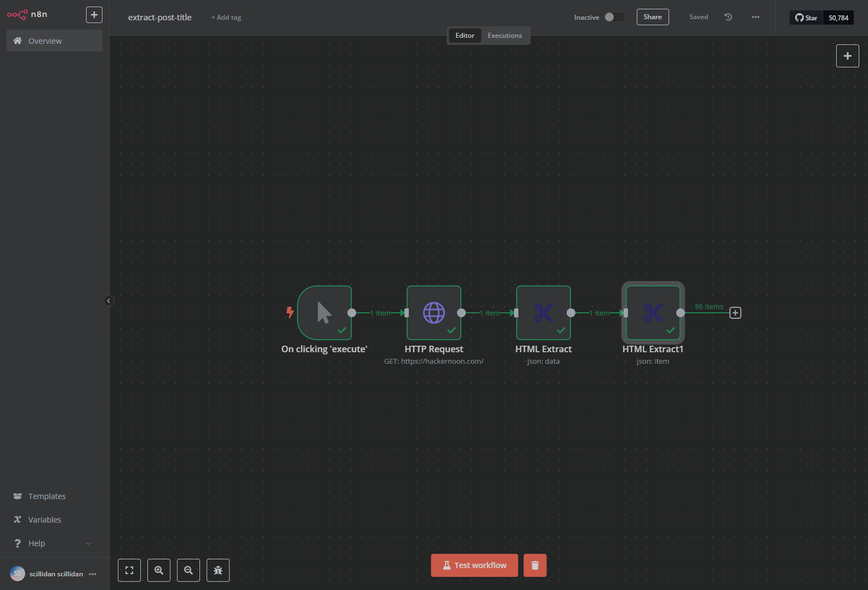
Task: Add new workflow with sidebar plus button
Action: click(94, 15)
